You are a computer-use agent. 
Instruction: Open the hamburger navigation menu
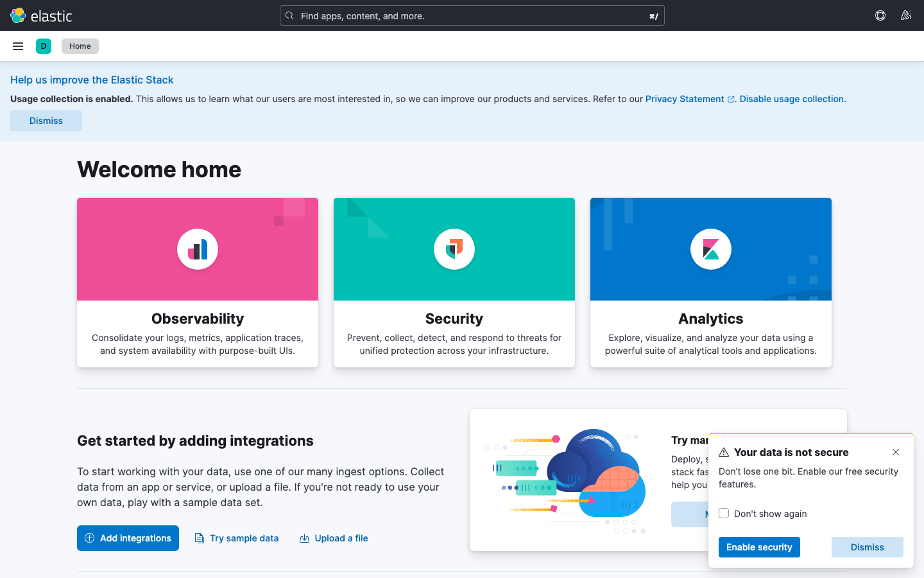click(18, 46)
